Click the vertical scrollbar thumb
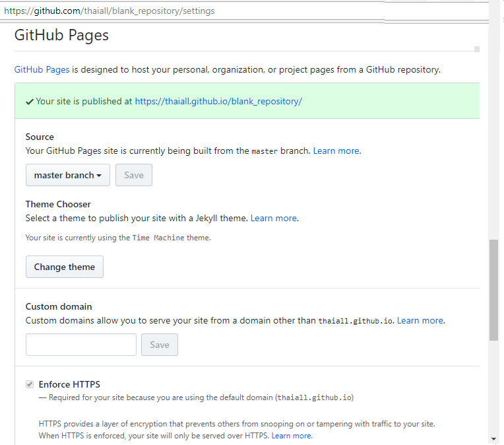 coord(493,290)
